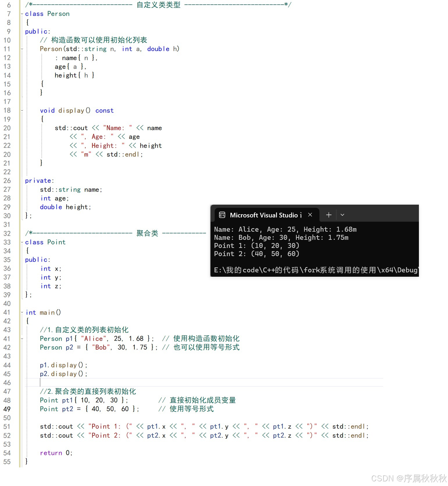Click the initializer 'name{ n },'
Screen dimensions: 448x486
pyautogui.click(x=80, y=58)
